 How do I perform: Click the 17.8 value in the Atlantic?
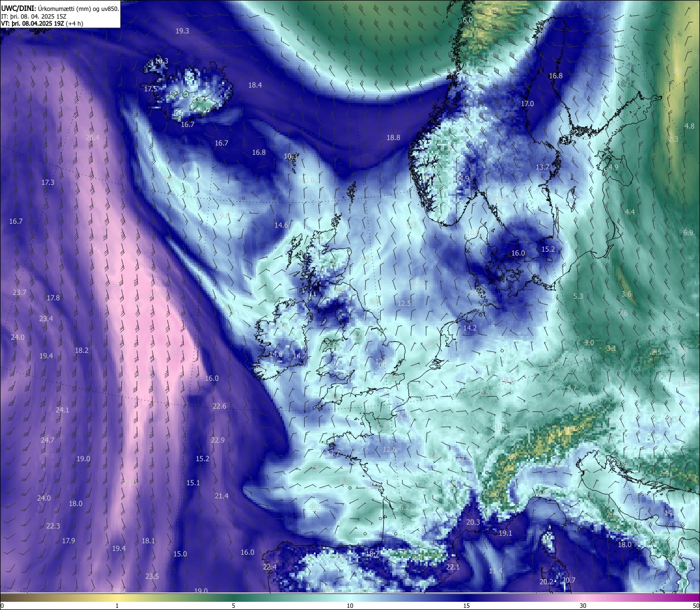pyautogui.click(x=53, y=298)
